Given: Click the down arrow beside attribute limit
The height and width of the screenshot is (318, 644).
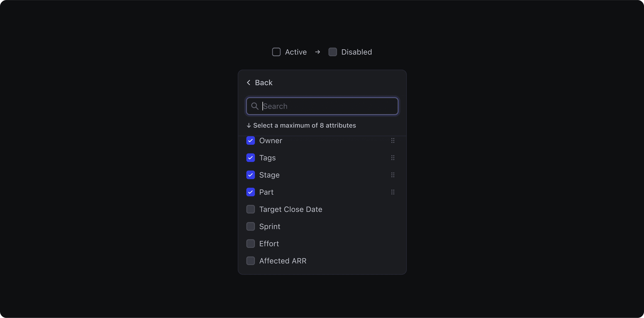Looking at the screenshot, I should [x=249, y=125].
